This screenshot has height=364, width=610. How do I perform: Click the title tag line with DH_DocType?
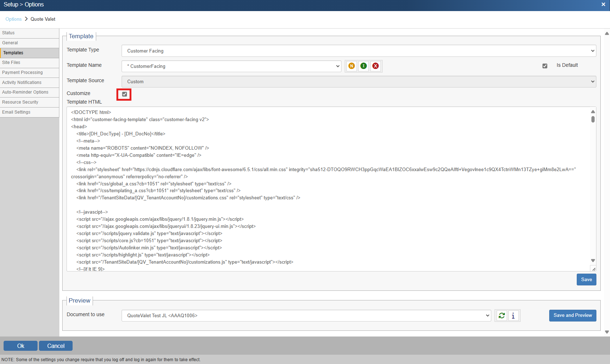[121, 134]
